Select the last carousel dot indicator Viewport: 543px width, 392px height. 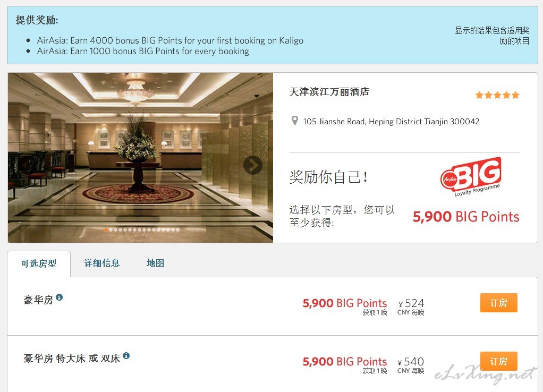177,229
